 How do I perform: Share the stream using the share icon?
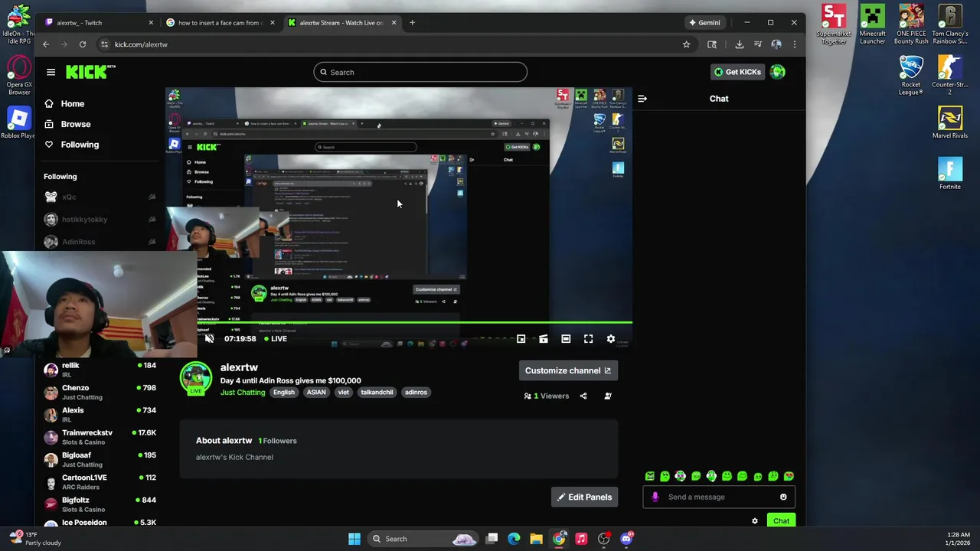583,396
